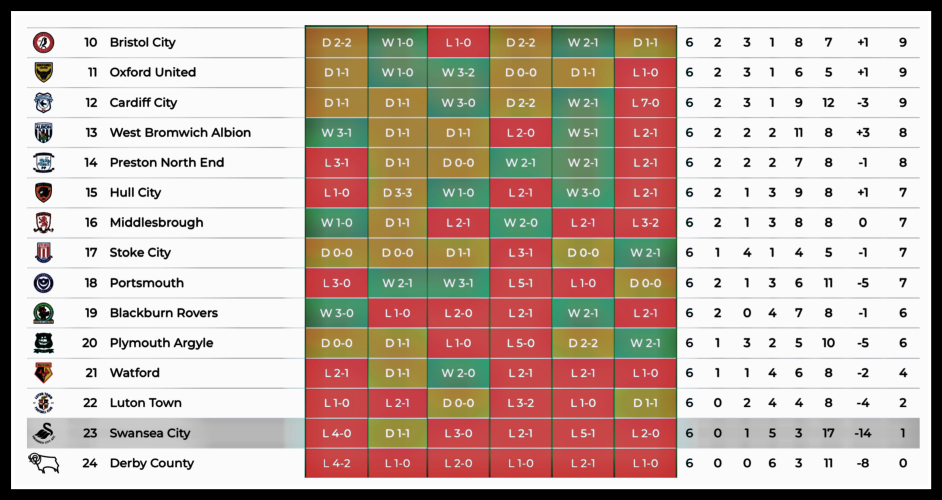
Task: Click the Cardiff City club crest
Action: pyautogui.click(x=44, y=103)
